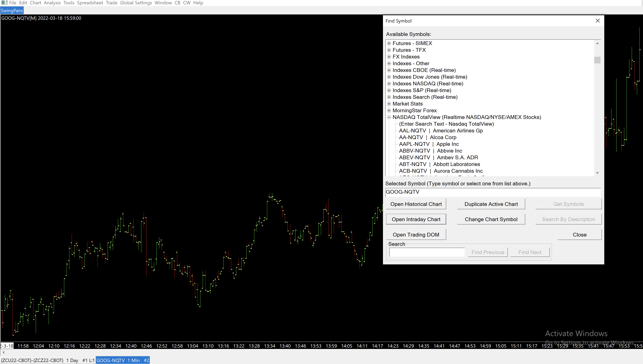The image size is (643, 364).
Task: Click the Selected Symbol text field
Action: (492, 192)
